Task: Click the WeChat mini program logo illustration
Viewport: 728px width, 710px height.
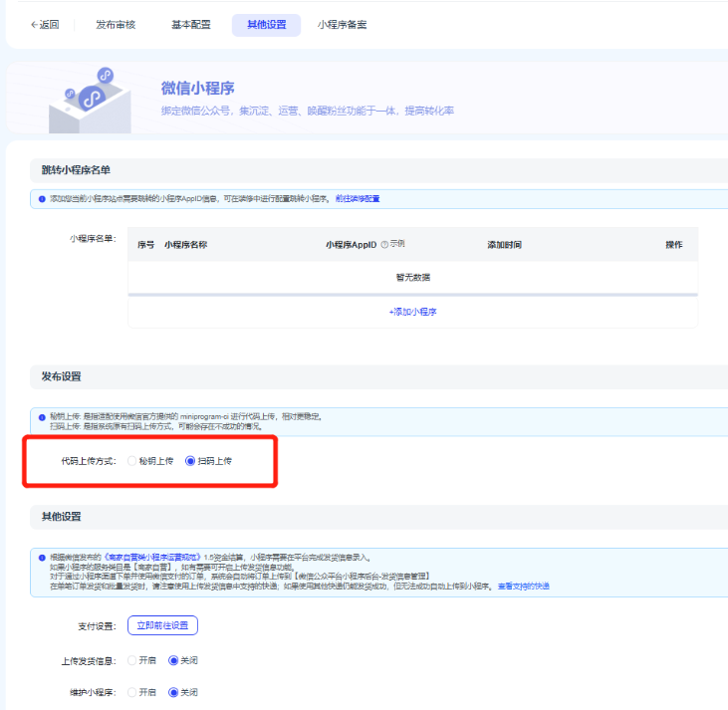Action: [92, 98]
